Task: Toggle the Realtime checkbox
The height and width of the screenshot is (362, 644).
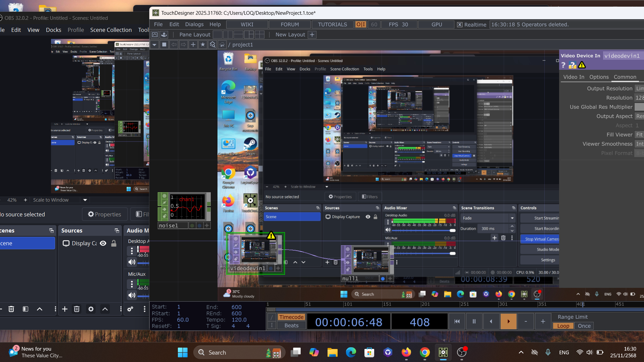Action: [x=460, y=24]
